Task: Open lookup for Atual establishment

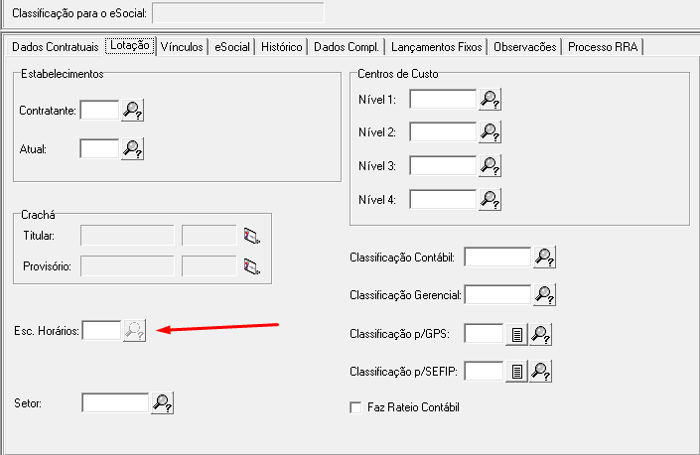Action: (x=134, y=149)
